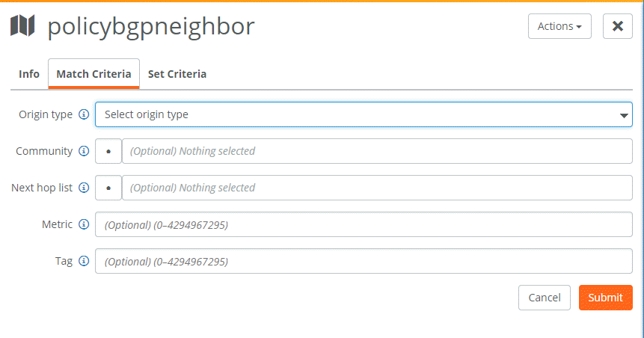Open the Select origin type dropdown

(x=364, y=114)
